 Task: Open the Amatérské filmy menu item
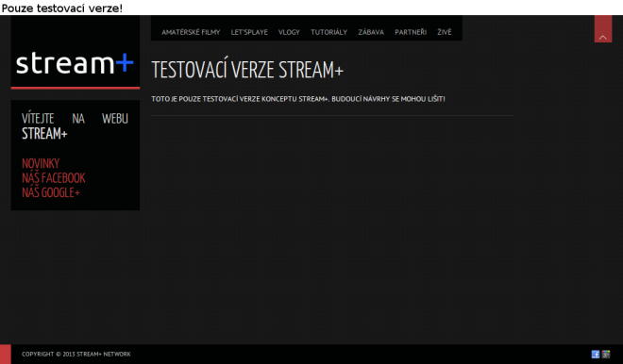[191, 32]
